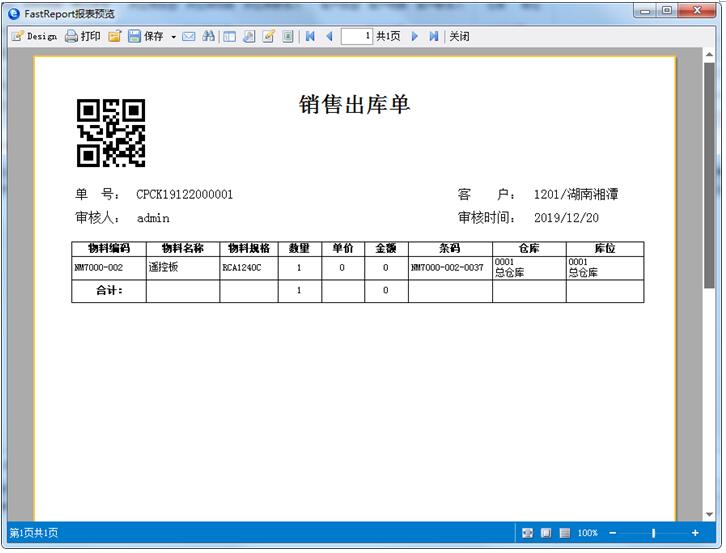Go to previous page
Viewport: 726px width, 553px height.
coord(330,36)
